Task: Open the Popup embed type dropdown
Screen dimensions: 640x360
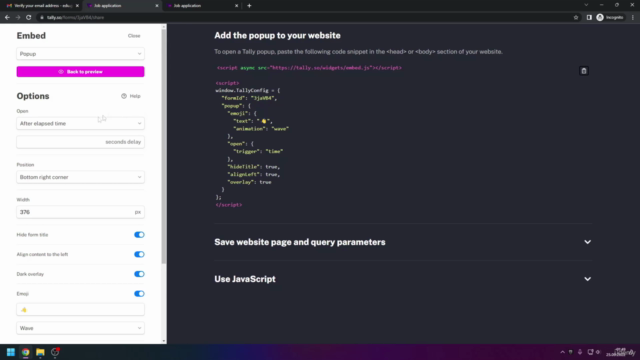Action: coord(80,54)
